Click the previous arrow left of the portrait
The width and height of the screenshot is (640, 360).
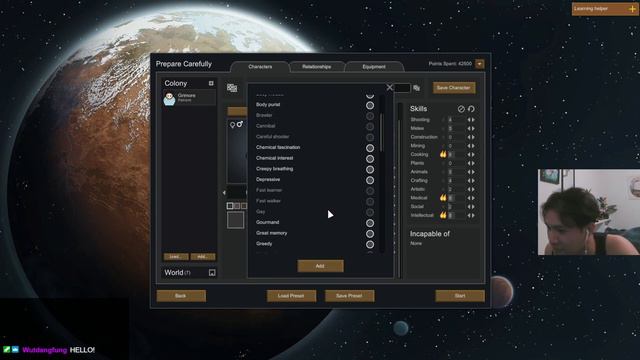tap(224, 193)
